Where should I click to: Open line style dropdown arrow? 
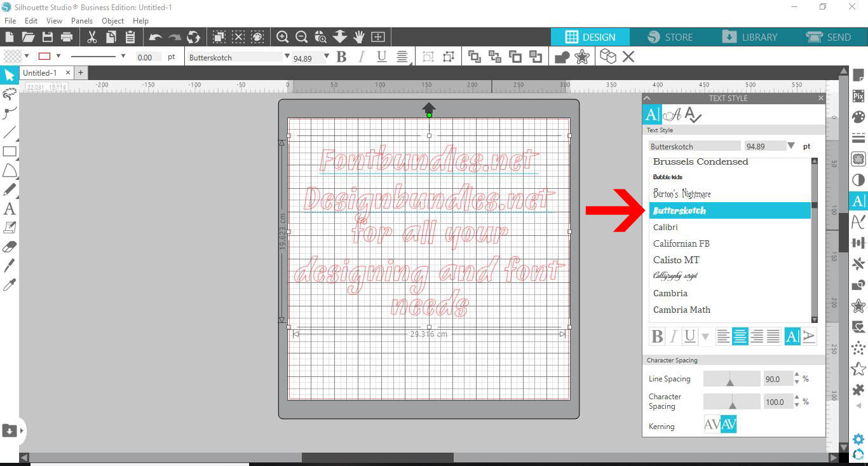[x=123, y=57]
